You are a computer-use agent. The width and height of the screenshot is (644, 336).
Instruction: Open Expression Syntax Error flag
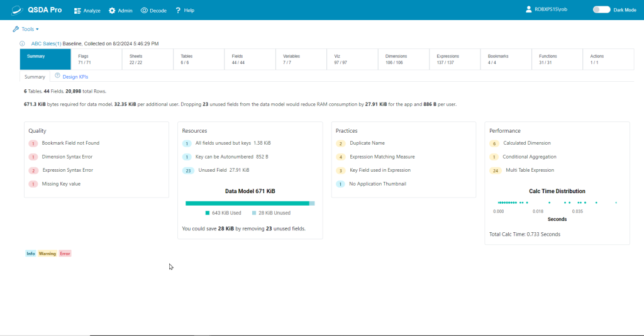68,170
